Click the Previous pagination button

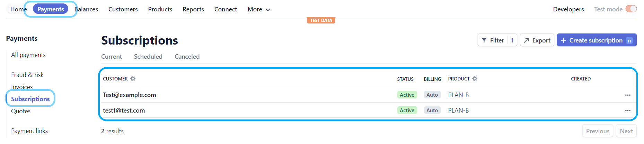(x=598, y=131)
